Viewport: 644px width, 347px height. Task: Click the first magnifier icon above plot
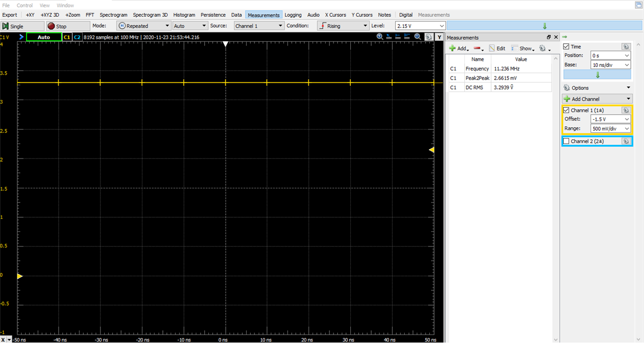tap(380, 37)
